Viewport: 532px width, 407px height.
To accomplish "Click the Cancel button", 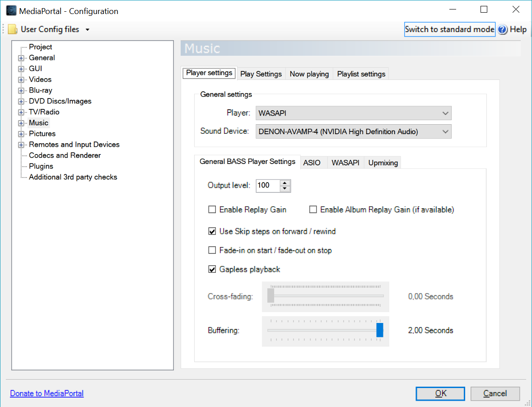I will (x=495, y=393).
